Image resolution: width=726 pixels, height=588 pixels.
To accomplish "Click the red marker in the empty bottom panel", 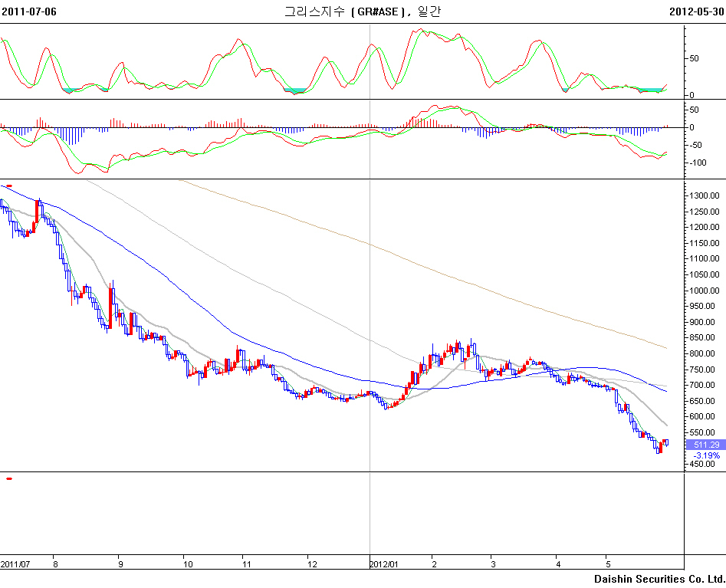I will tap(9, 478).
